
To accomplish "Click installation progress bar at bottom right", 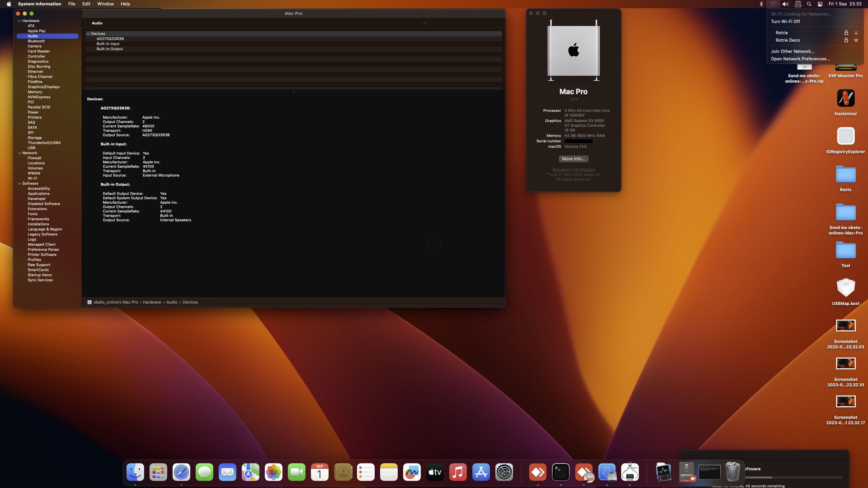I will click(793, 477).
